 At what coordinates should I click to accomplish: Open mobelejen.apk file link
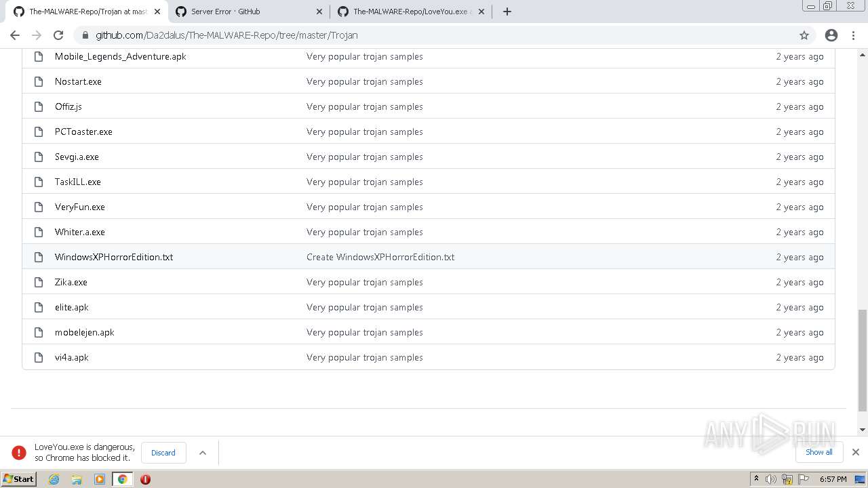(85, 332)
